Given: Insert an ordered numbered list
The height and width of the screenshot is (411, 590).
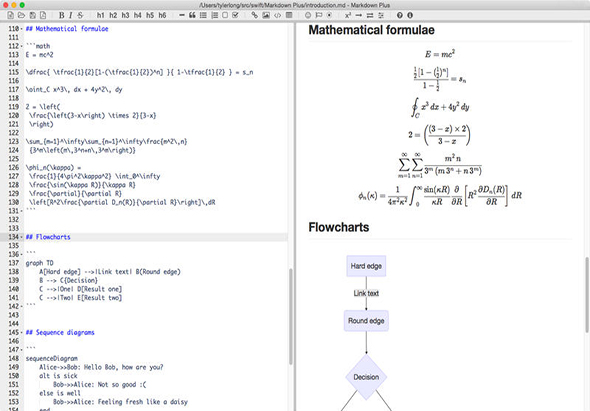Looking at the screenshot, I should [x=214, y=15].
